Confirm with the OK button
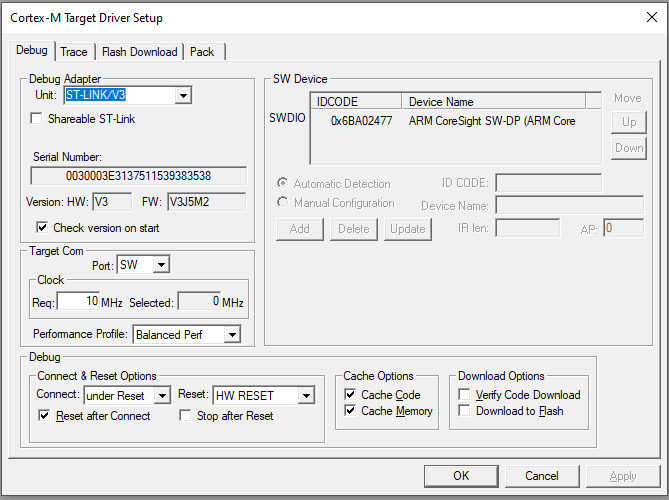 click(461, 476)
